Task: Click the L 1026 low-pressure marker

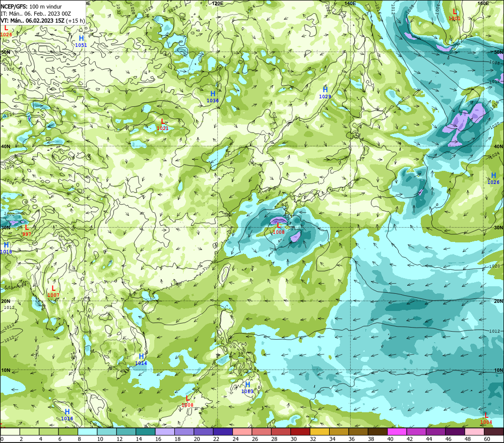Action: coord(6,31)
